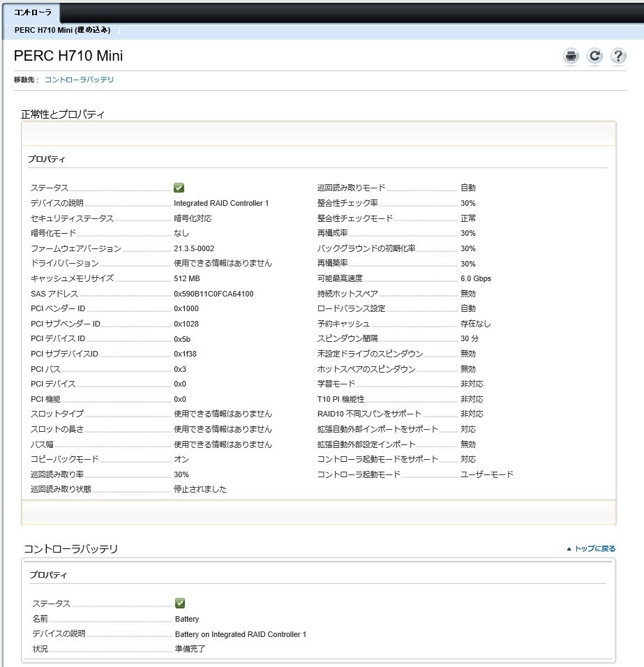The width and height of the screenshot is (644, 667).
Task: Select SAS address 0x590B11C0FCA64100
Action: click(x=214, y=294)
